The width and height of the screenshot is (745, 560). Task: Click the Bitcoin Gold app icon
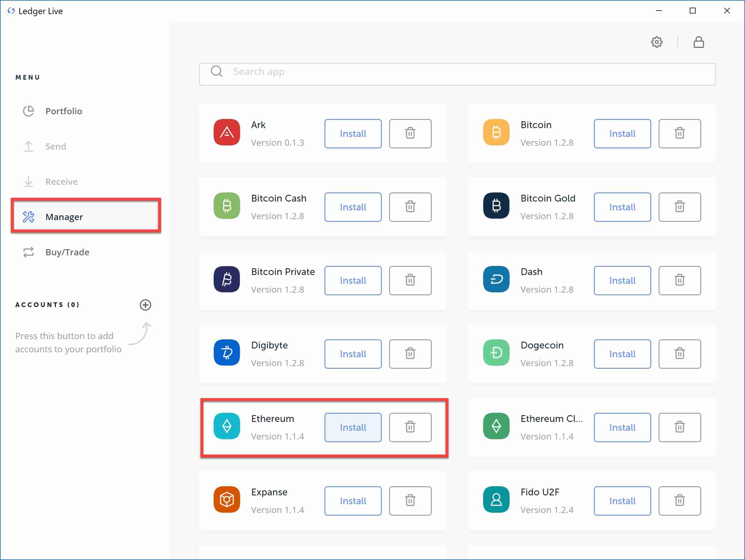496,205
